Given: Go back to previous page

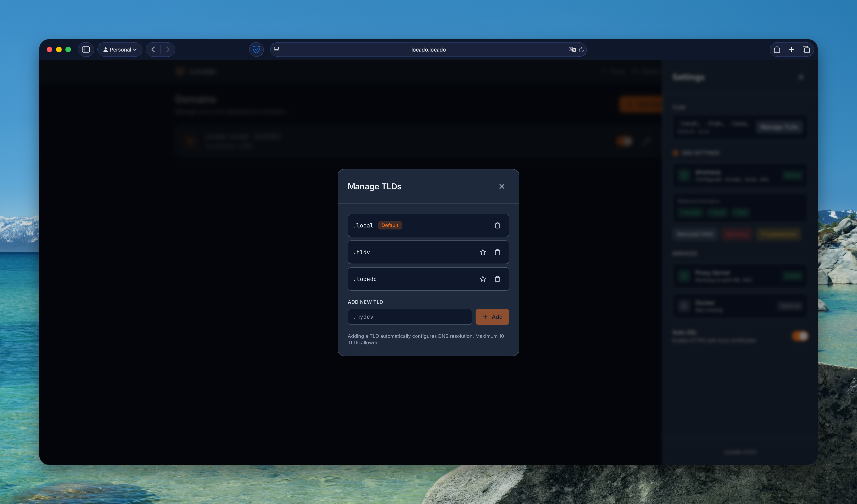Looking at the screenshot, I should tap(153, 50).
